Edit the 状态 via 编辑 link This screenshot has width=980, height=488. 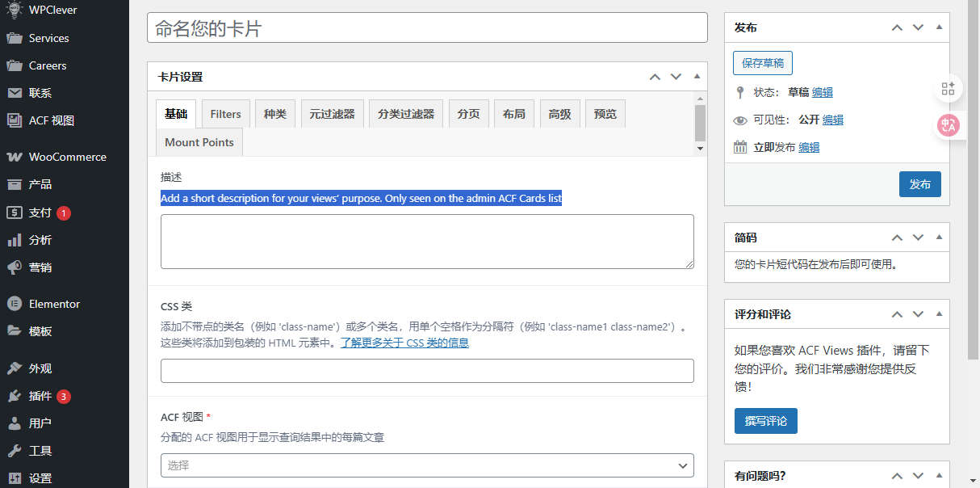pos(823,92)
